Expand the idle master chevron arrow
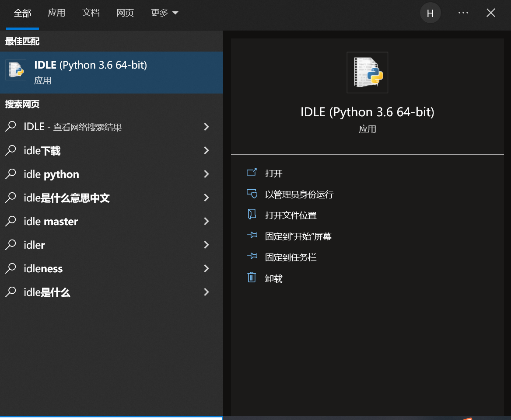 click(206, 221)
